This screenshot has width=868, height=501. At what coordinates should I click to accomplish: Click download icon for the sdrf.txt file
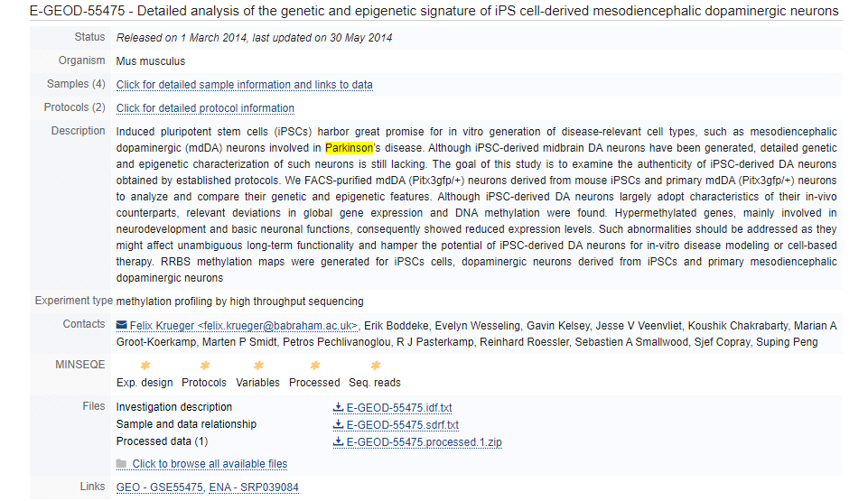tap(338, 424)
